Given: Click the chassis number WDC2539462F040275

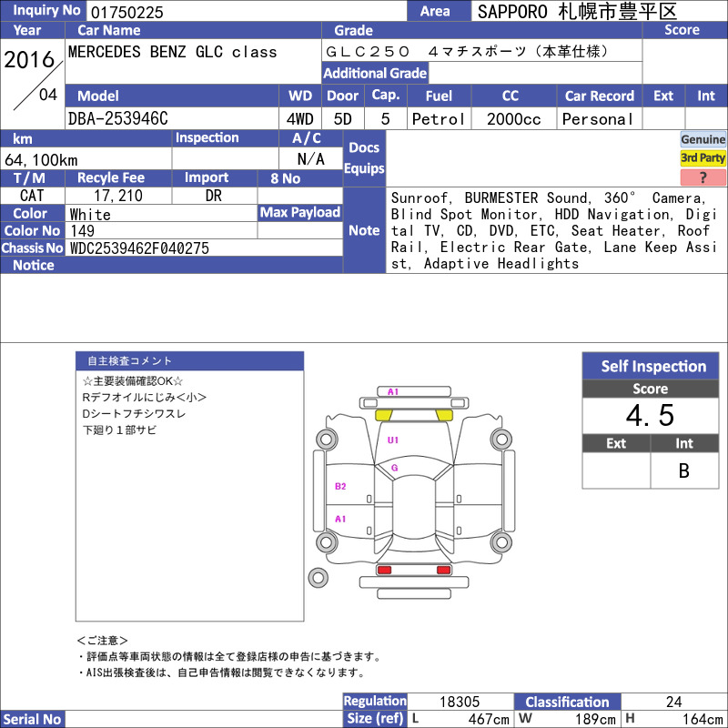Looking at the screenshot, I should (x=139, y=248).
